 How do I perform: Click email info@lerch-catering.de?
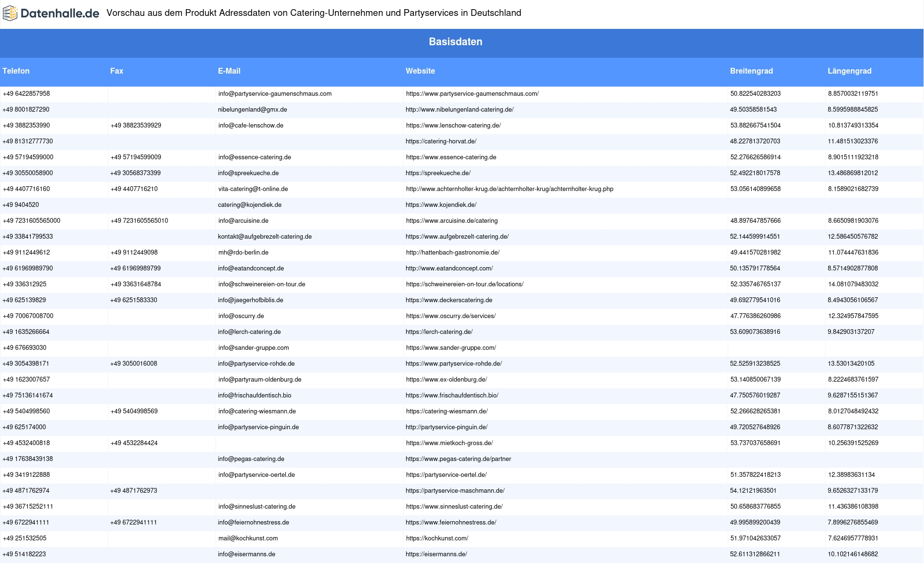(249, 332)
